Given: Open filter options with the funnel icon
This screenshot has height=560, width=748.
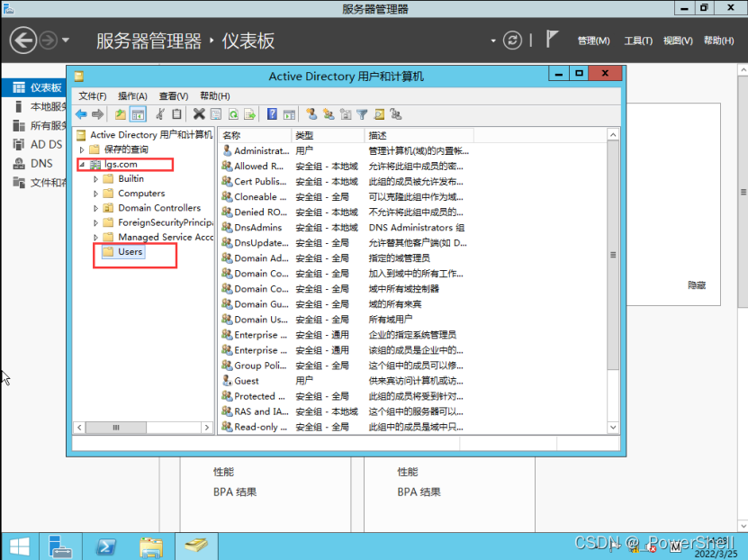Looking at the screenshot, I should click(x=362, y=114).
